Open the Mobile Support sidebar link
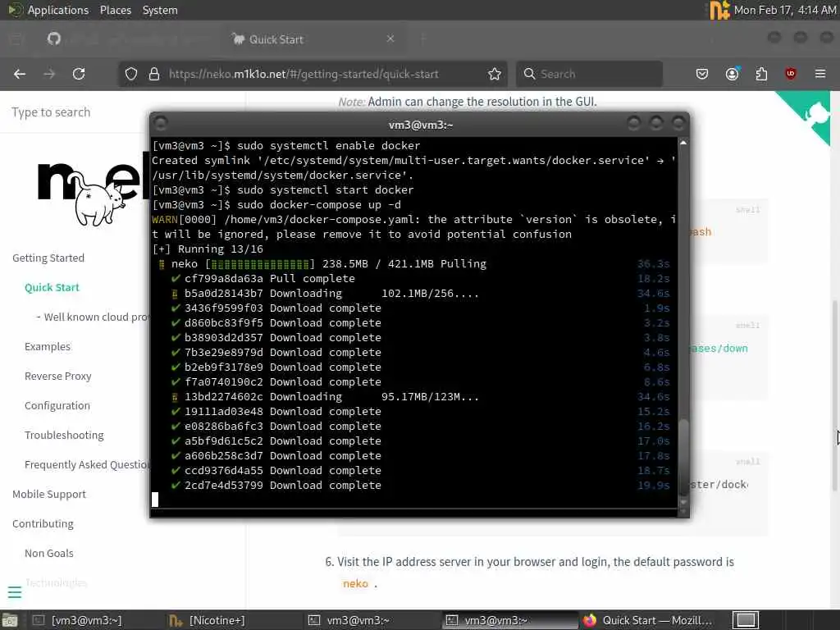Image resolution: width=840 pixels, height=630 pixels. pos(48,494)
